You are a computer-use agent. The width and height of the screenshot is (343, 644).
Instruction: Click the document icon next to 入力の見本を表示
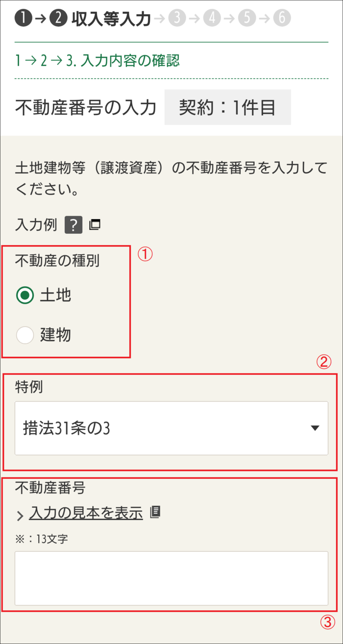click(155, 512)
